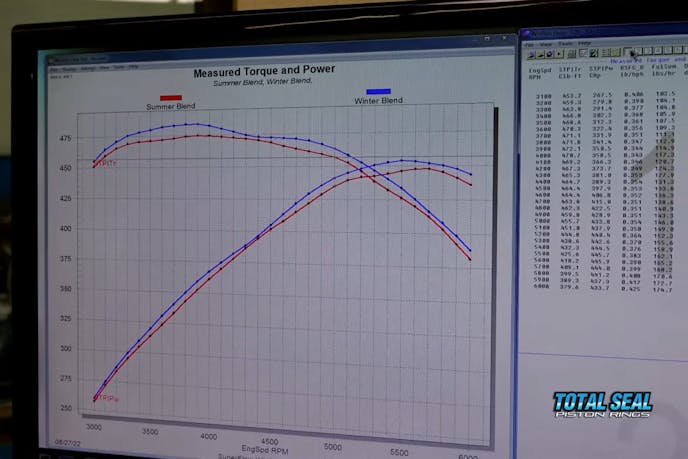The height and width of the screenshot is (459, 688).
Task: Open the View menu in the data table window
Action: click(546, 45)
